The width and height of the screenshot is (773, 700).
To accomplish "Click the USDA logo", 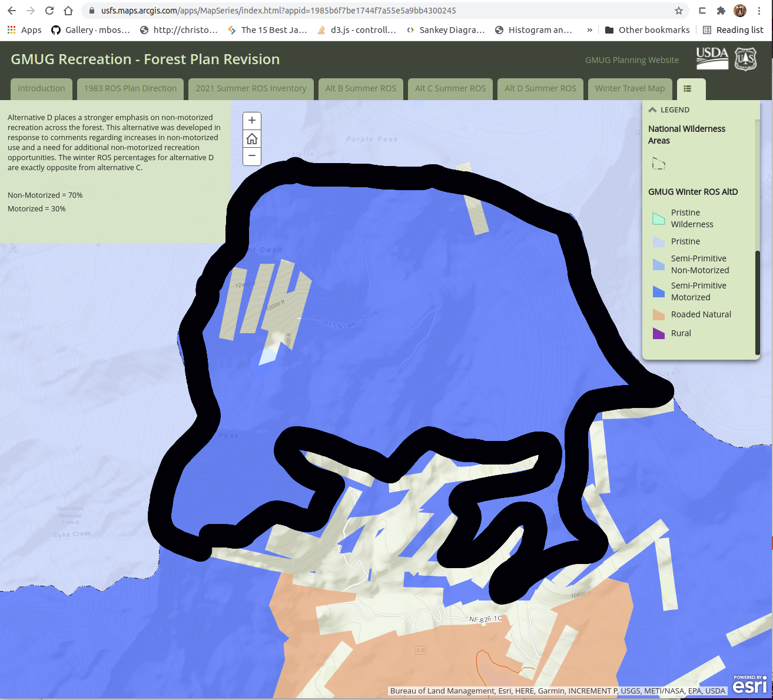I will click(712, 58).
